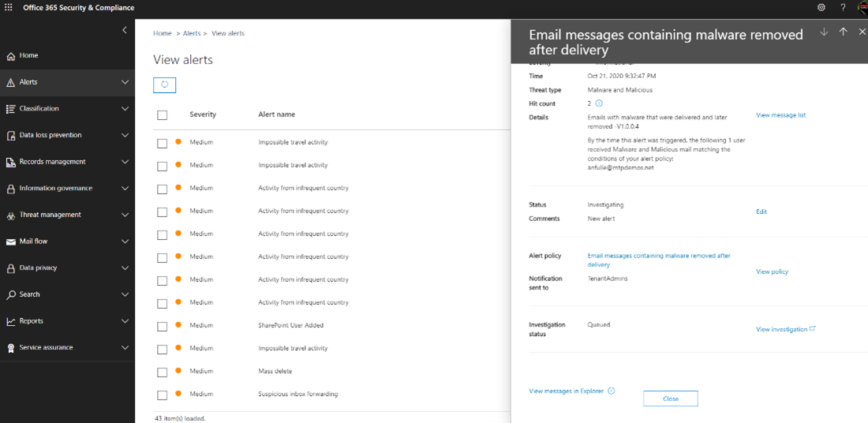This screenshot has width=868, height=423.
Task: Expand the Classification chevron
Action: (x=125, y=109)
